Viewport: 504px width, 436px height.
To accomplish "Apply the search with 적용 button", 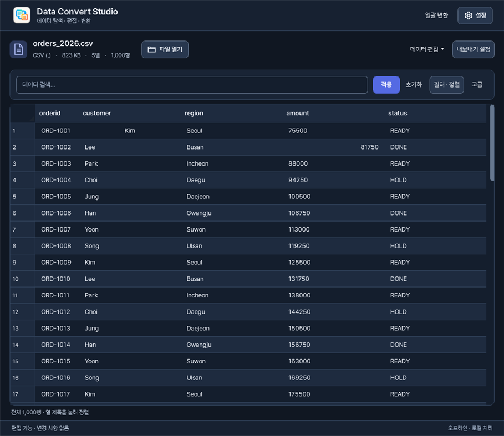I will coord(386,85).
